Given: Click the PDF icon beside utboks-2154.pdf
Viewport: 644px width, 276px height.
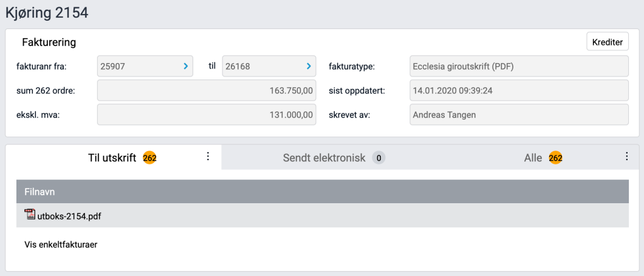Looking at the screenshot, I should coord(30,215).
